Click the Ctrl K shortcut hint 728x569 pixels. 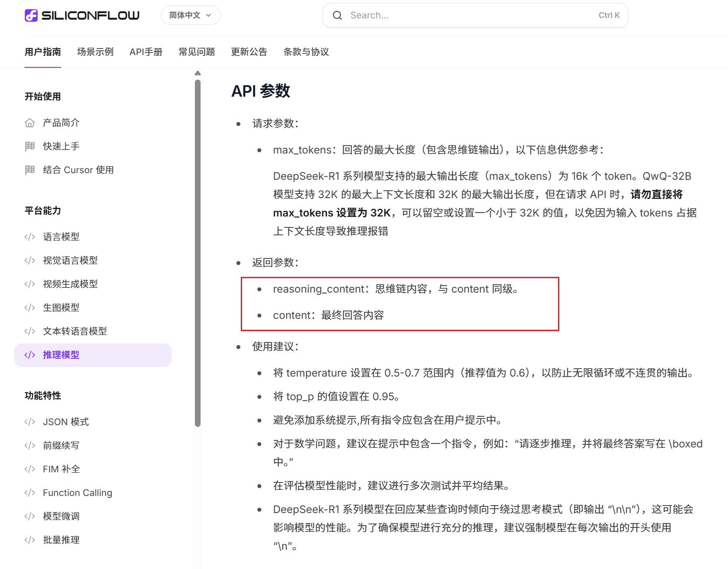coord(609,15)
